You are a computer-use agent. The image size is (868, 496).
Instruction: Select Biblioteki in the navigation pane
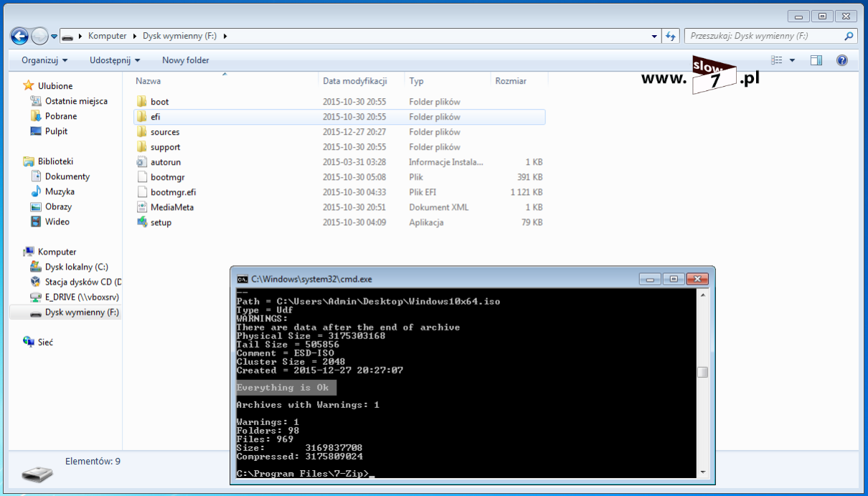[55, 161]
